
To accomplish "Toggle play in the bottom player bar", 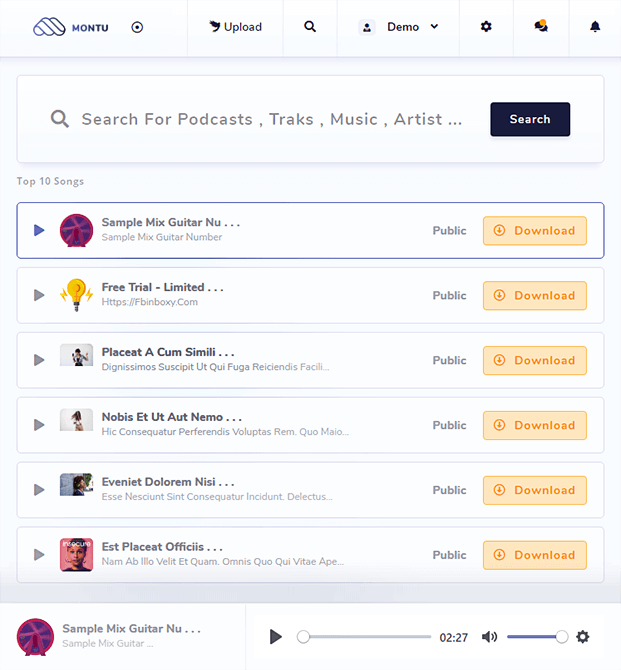I will click(x=276, y=637).
